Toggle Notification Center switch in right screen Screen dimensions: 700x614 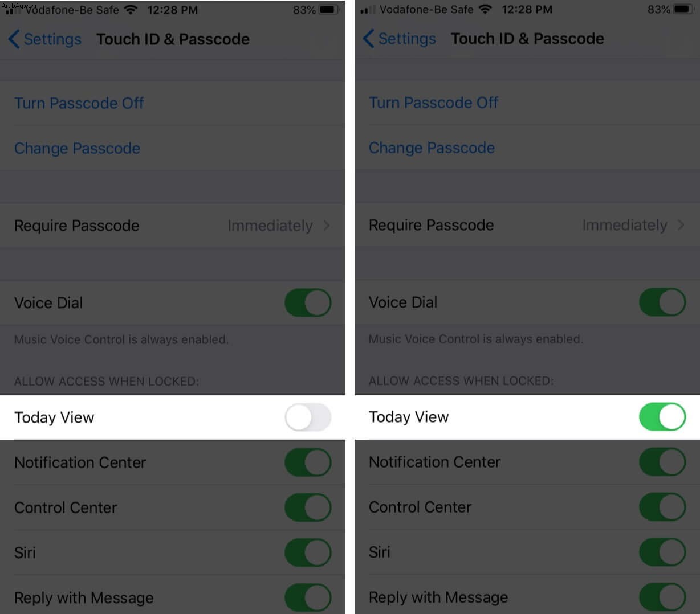[x=662, y=462]
